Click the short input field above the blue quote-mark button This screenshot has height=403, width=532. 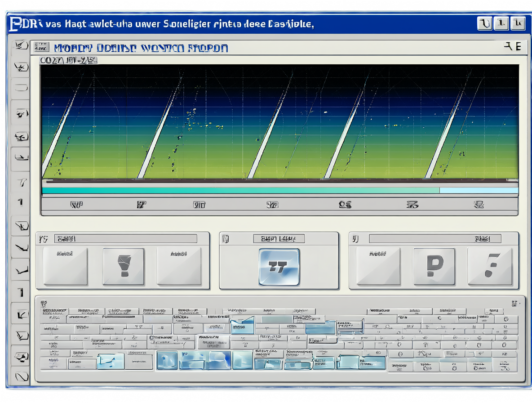point(279,239)
